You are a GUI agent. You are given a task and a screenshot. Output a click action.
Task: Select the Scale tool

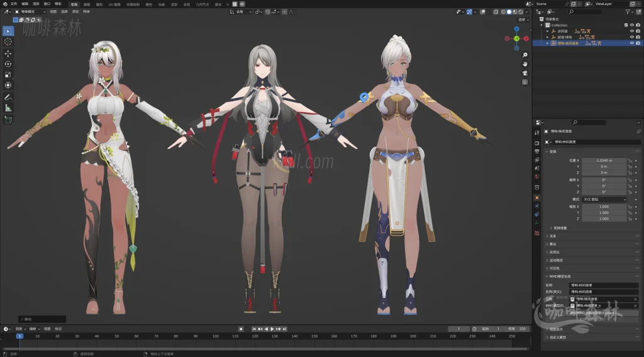[x=8, y=75]
